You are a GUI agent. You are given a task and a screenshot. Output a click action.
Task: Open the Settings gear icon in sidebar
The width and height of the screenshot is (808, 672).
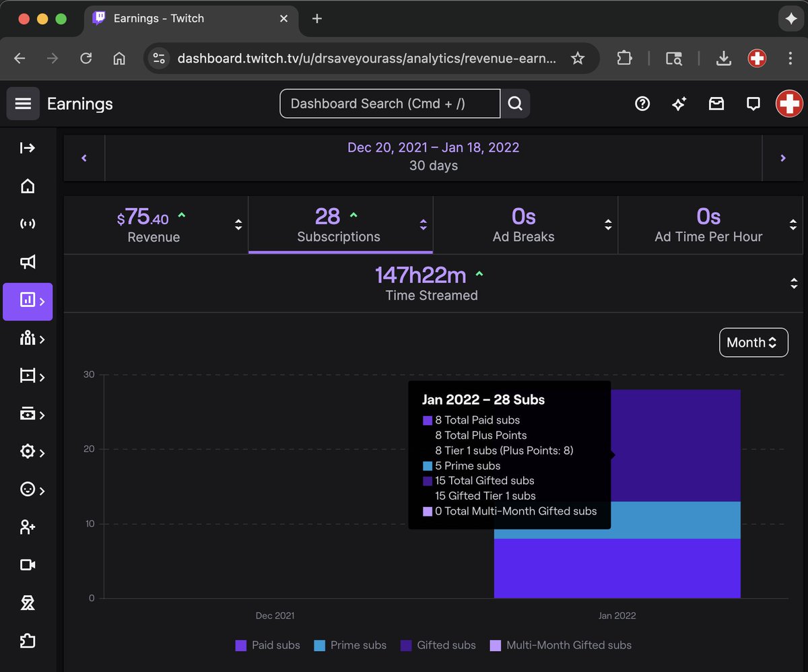28,452
